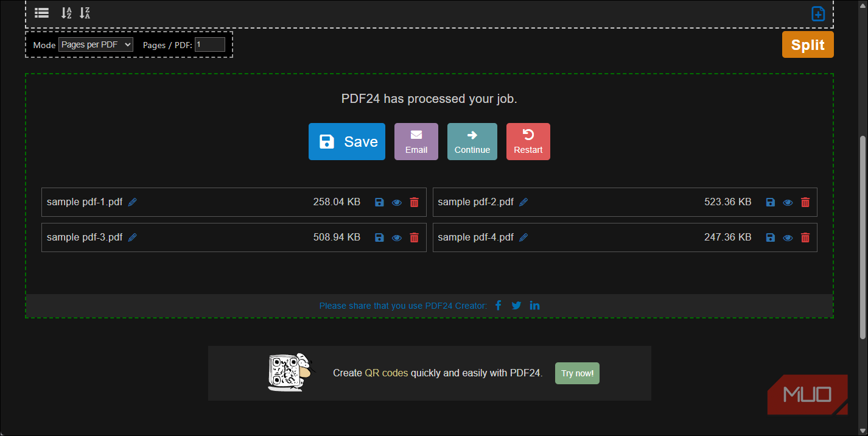Preview sample pdf-1.pdf with eye icon
Screen dimensions: 868x436
point(397,203)
